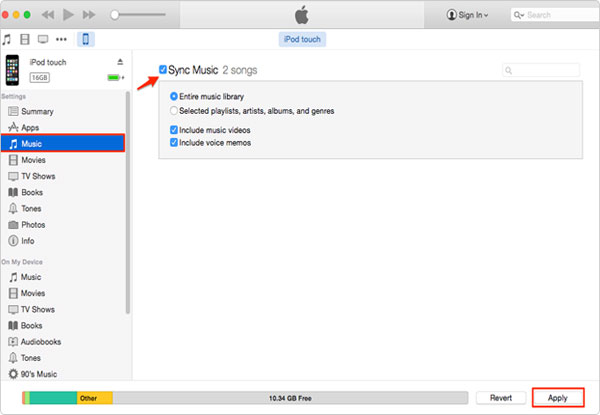Click the Apply button
600x415 pixels.
[x=558, y=398]
